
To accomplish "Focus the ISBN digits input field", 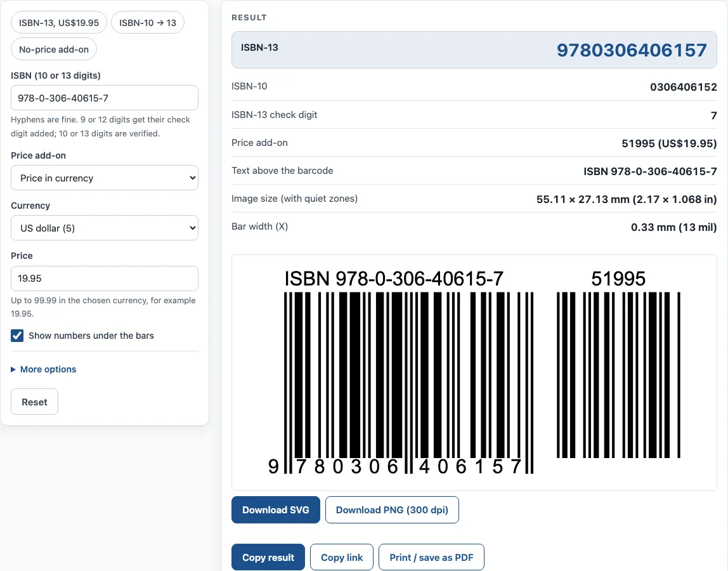I will click(105, 98).
